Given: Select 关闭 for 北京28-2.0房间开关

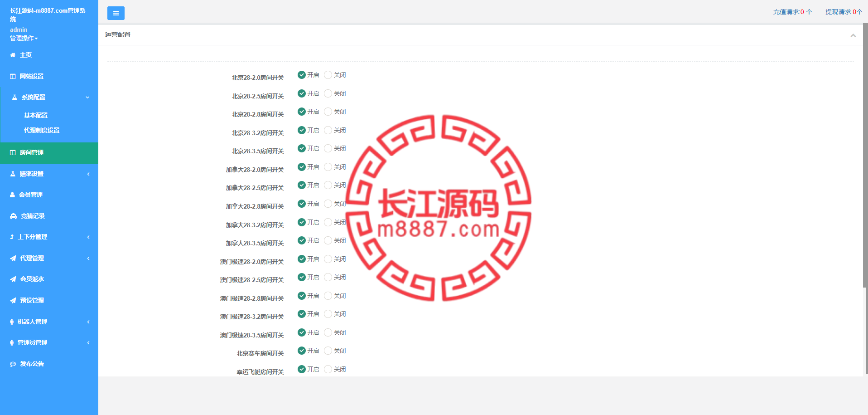Looking at the screenshot, I should click(328, 75).
